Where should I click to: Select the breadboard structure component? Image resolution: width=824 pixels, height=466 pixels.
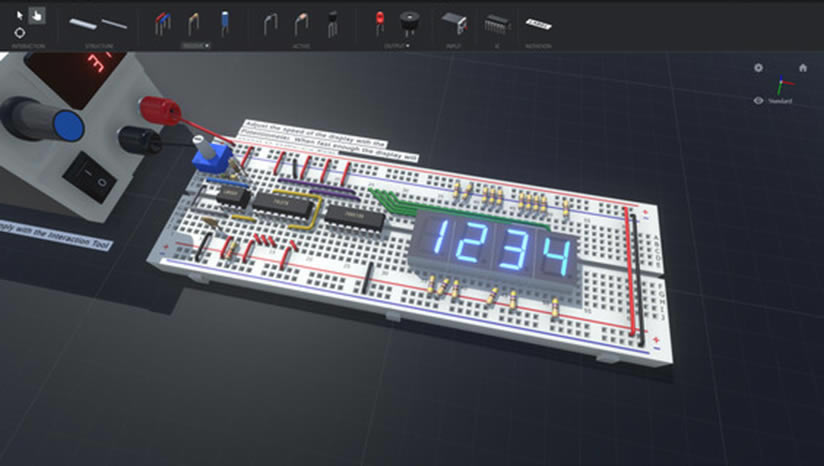point(82,22)
